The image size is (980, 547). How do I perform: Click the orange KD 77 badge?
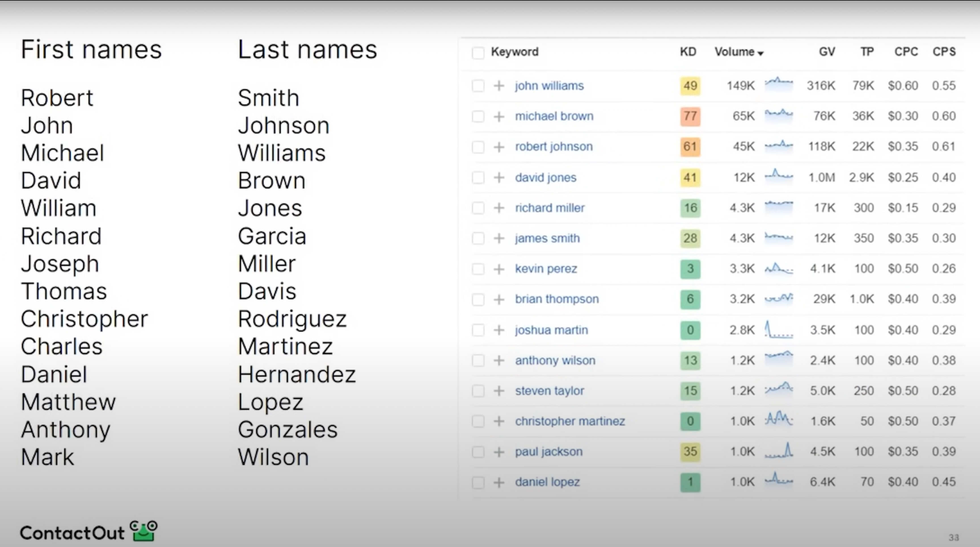coord(690,116)
